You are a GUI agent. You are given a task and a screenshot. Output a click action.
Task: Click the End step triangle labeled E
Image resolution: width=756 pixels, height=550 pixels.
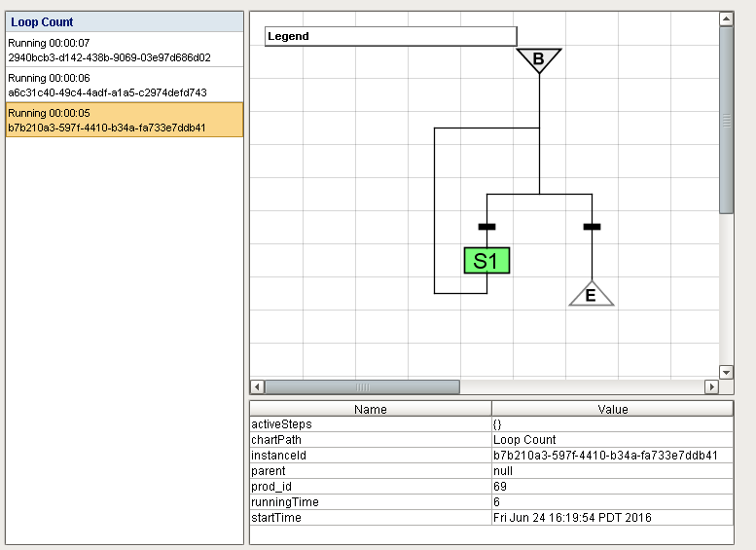click(591, 295)
